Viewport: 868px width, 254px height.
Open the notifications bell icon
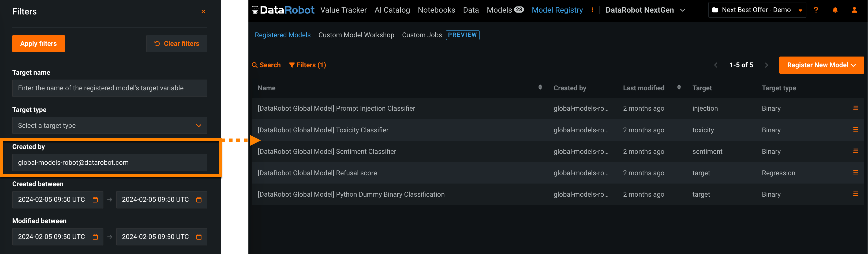point(835,10)
